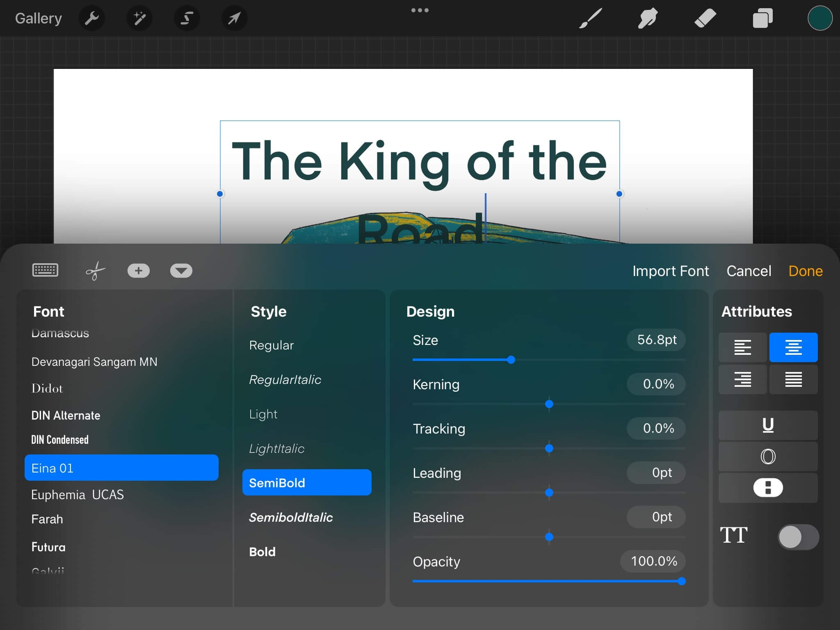
Task: Select the Bold style
Action: [x=262, y=552]
